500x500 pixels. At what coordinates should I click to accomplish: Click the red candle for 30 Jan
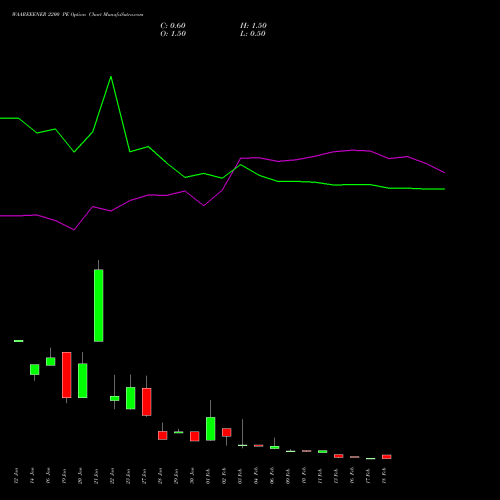tap(195, 436)
